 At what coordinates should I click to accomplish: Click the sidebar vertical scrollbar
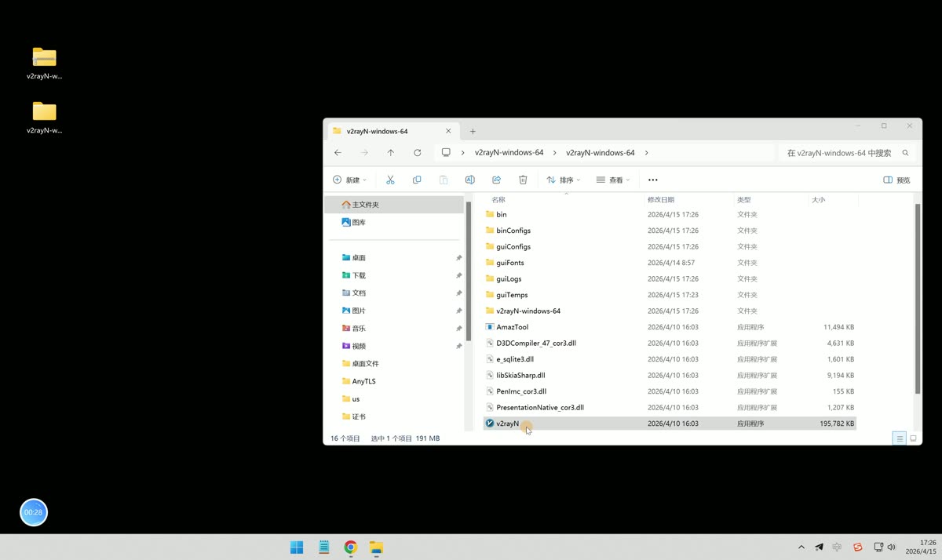468,271
